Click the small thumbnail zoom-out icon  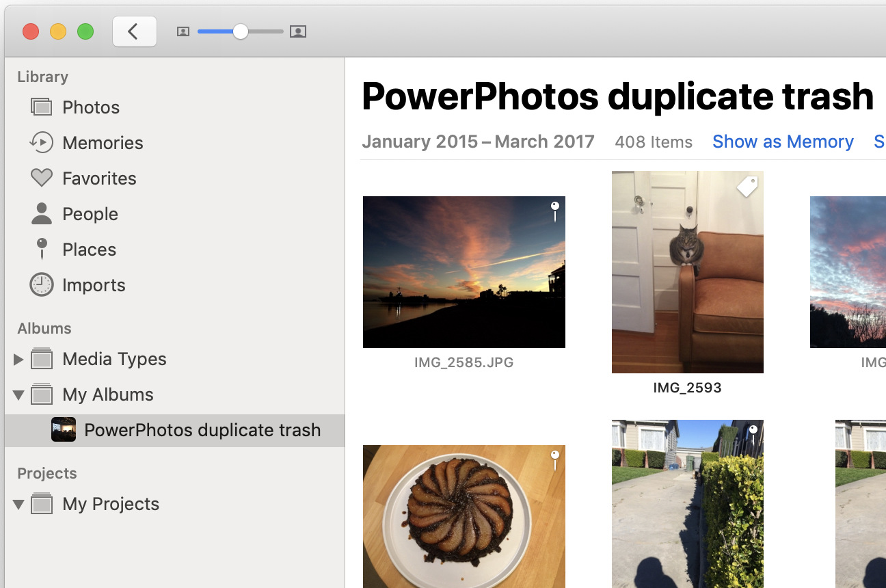click(x=183, y=31)
